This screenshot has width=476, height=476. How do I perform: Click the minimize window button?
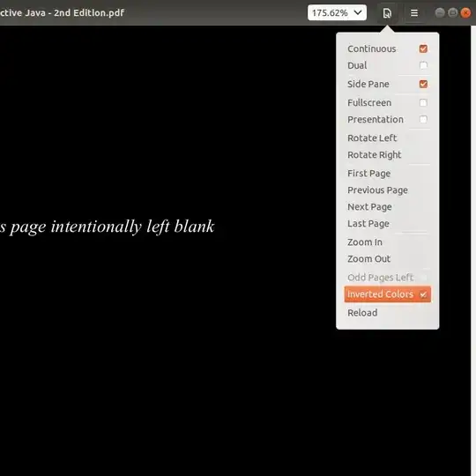click(440, 12)
